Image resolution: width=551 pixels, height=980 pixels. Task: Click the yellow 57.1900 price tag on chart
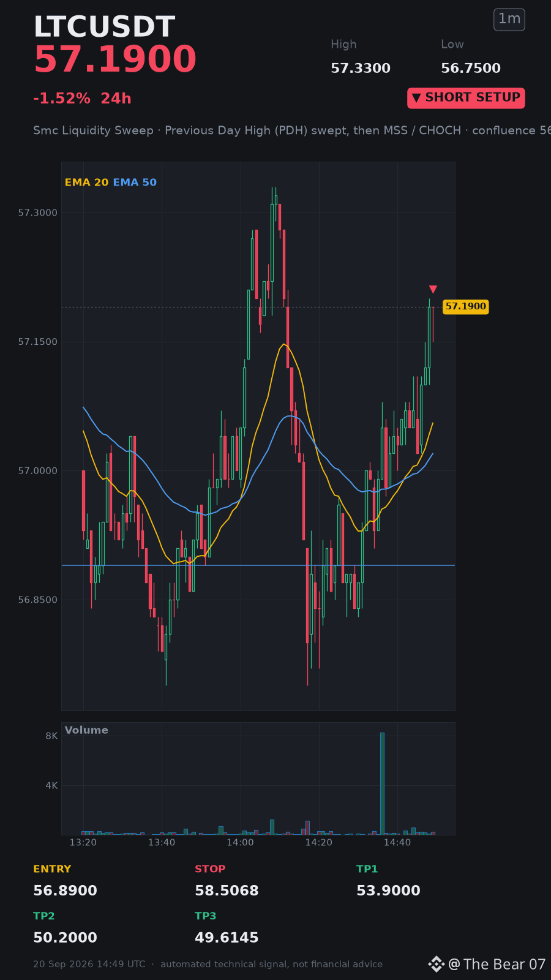pos(465,307)
